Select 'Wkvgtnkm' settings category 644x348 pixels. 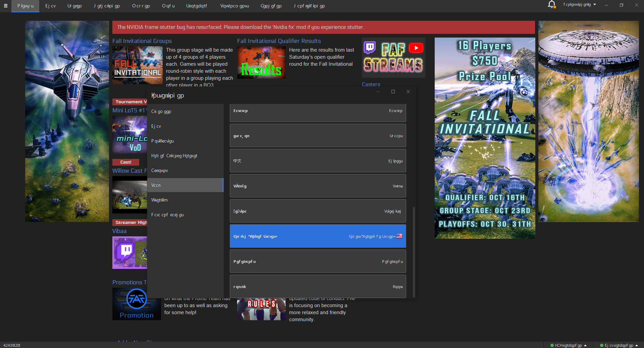(185, 200)
